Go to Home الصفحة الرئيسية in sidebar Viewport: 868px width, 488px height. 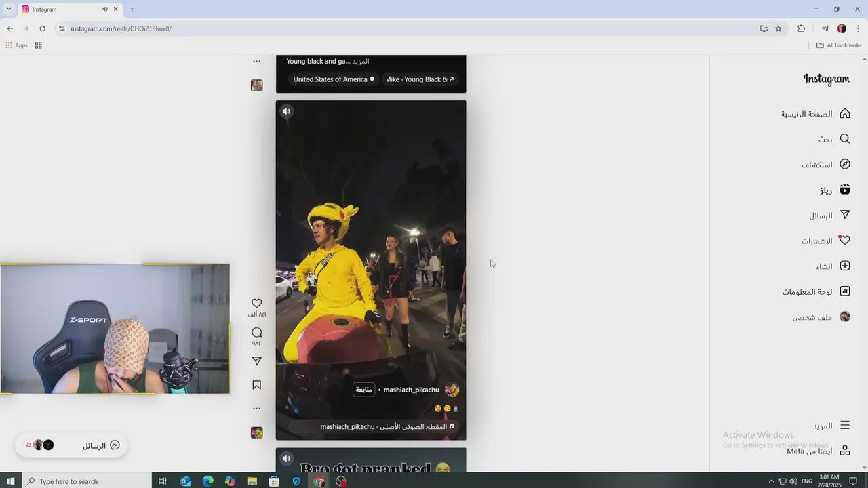coord(815,114)
